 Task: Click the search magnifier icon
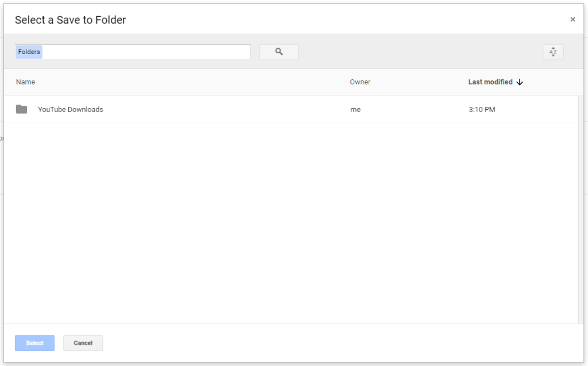(278, 52)
